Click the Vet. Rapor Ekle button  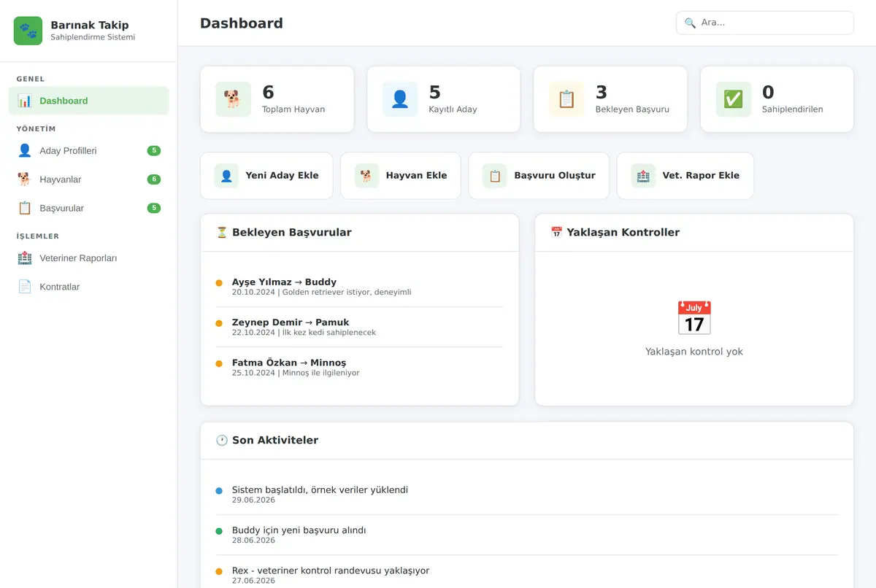[685, 176]
